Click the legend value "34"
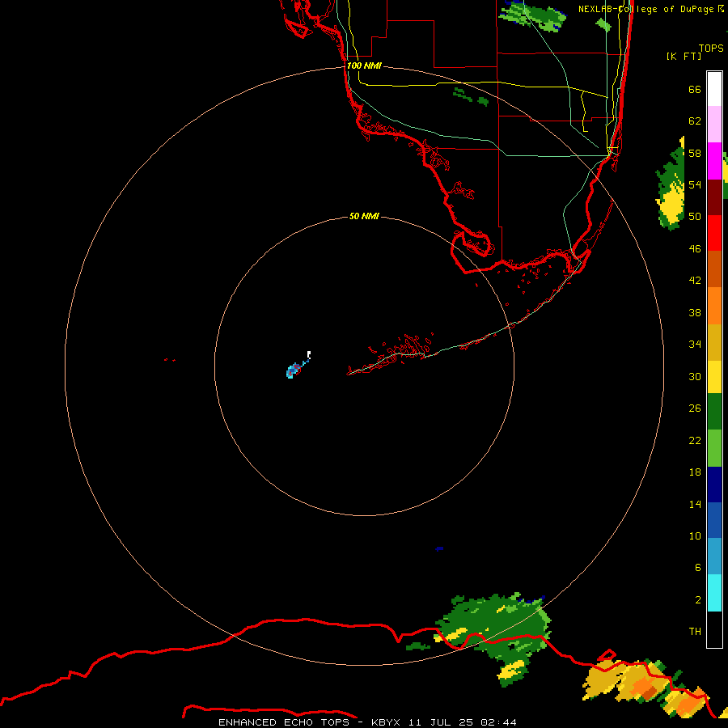Viewport: 728px width, 728px height. [695, 345]
